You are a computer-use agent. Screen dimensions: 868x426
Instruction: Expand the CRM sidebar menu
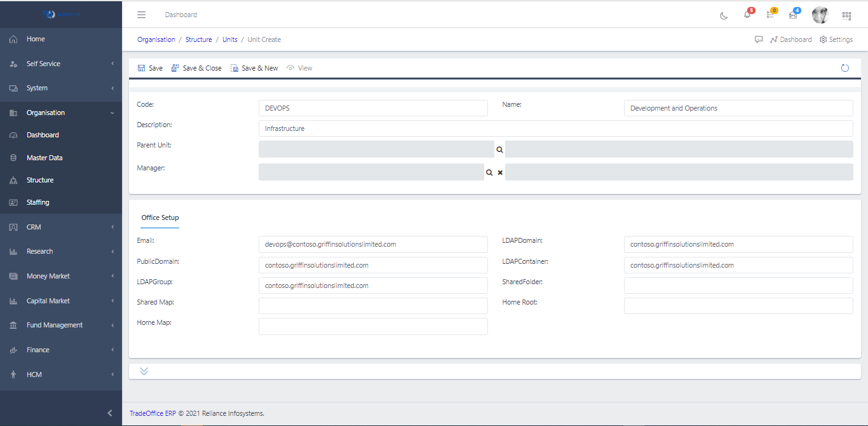click(x=61, y=227)
